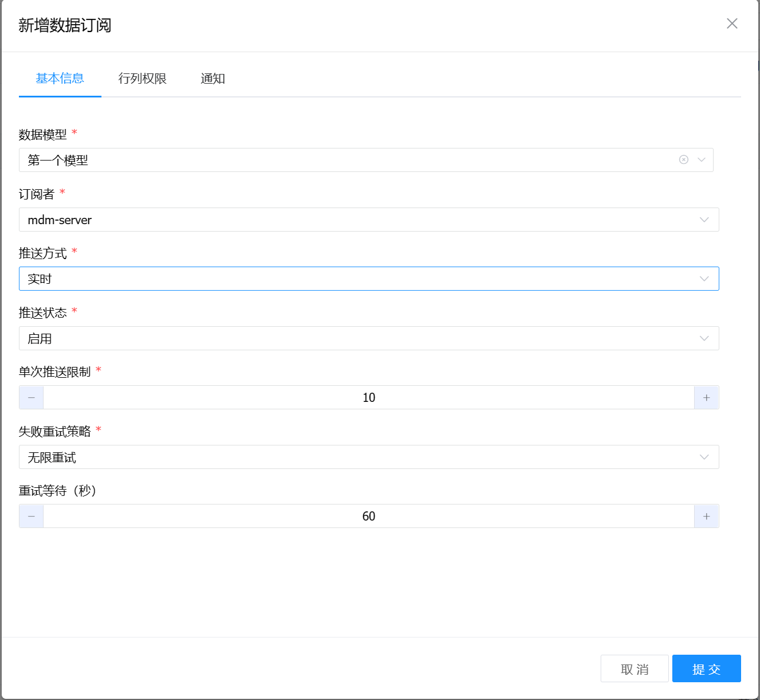
Task: Switch to the 行列权限 tab
Action: [142, 79]
